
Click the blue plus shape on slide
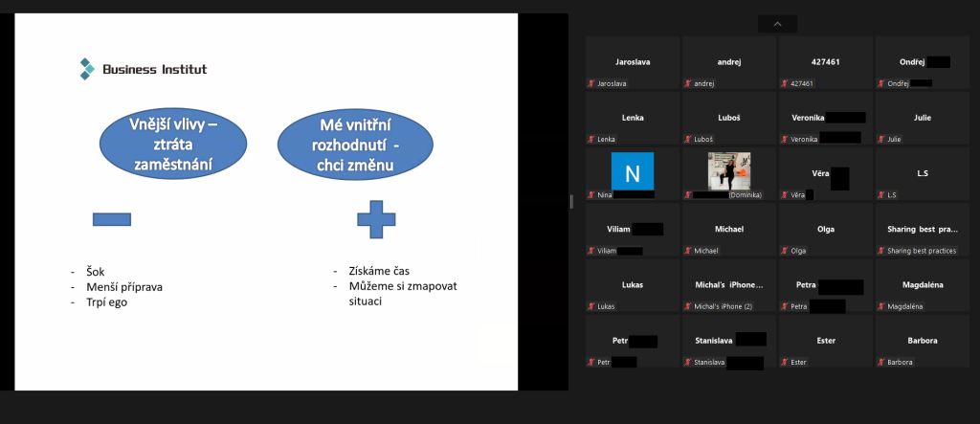click(376, 219)
